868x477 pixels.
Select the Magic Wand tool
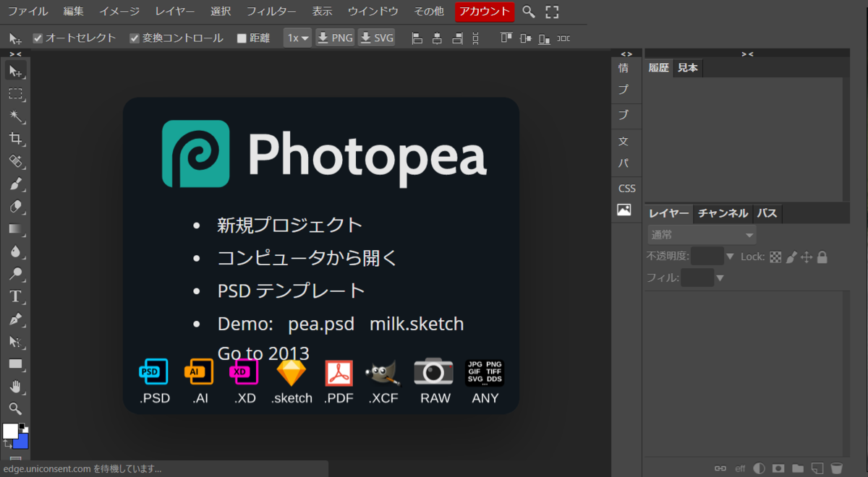tap(15, 116)
